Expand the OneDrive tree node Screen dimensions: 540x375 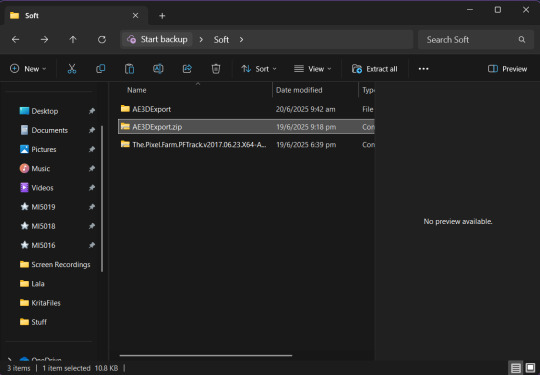pyautogui.click(x=10, y=359)
